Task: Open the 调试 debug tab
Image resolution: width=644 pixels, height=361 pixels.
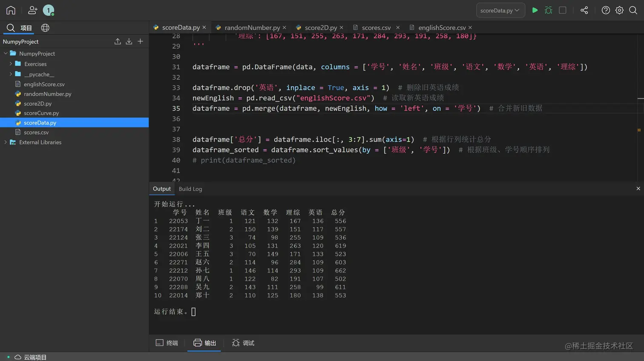Action: click(243, 343)
